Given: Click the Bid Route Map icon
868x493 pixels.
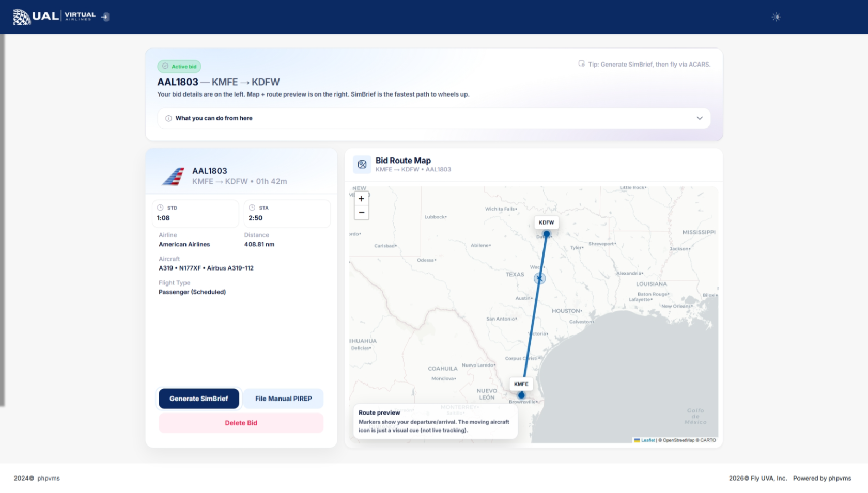Looking at the screenshot, I should [362, 165].
